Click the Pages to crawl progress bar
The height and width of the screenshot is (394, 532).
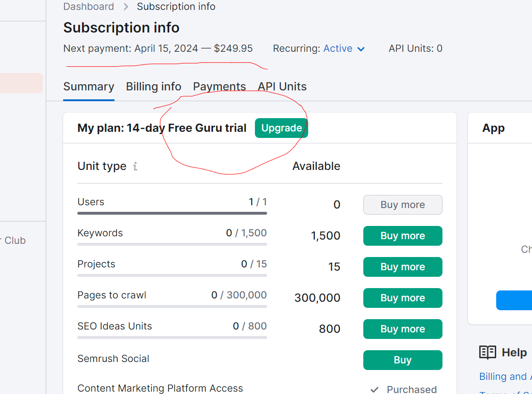(172, 306)
